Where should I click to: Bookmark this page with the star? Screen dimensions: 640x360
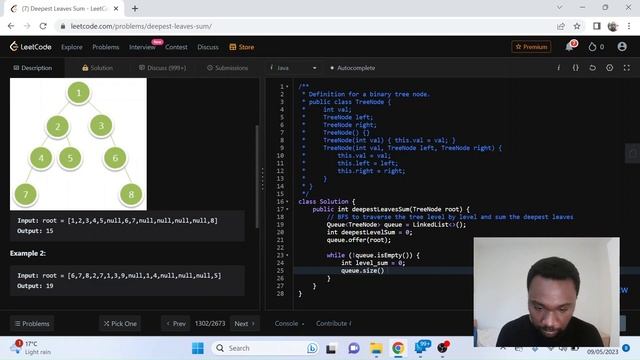click(x=577, y=26)
